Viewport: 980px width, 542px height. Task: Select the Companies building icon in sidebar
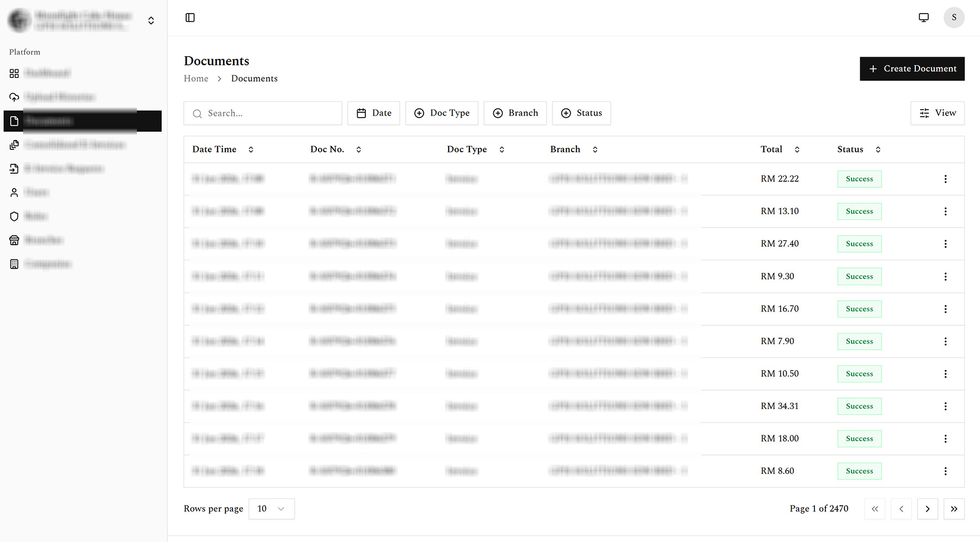pyautogui.click(x=14, y=263)
